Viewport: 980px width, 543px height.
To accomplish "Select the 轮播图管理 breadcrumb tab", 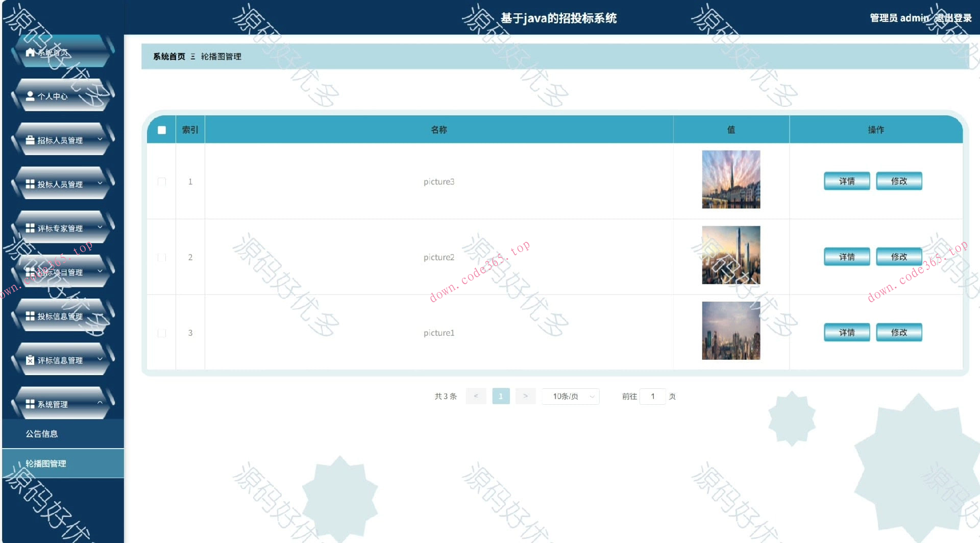I will pyautogui.click(x=221, y=57).
